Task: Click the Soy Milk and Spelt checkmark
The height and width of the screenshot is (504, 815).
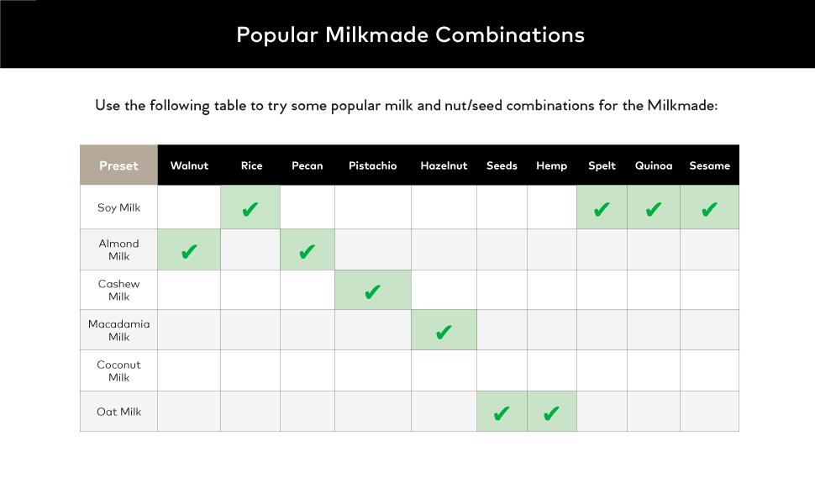Action: click(x=602, y=209)
